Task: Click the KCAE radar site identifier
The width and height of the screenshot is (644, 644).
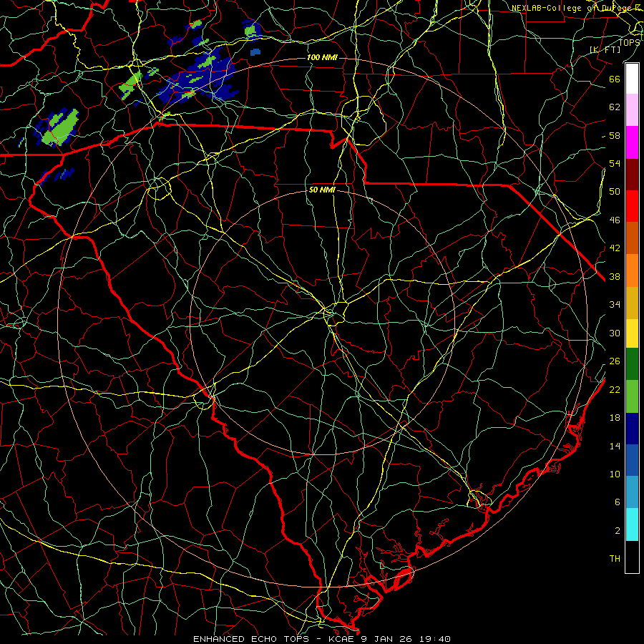Action: (x=342, y=639)
